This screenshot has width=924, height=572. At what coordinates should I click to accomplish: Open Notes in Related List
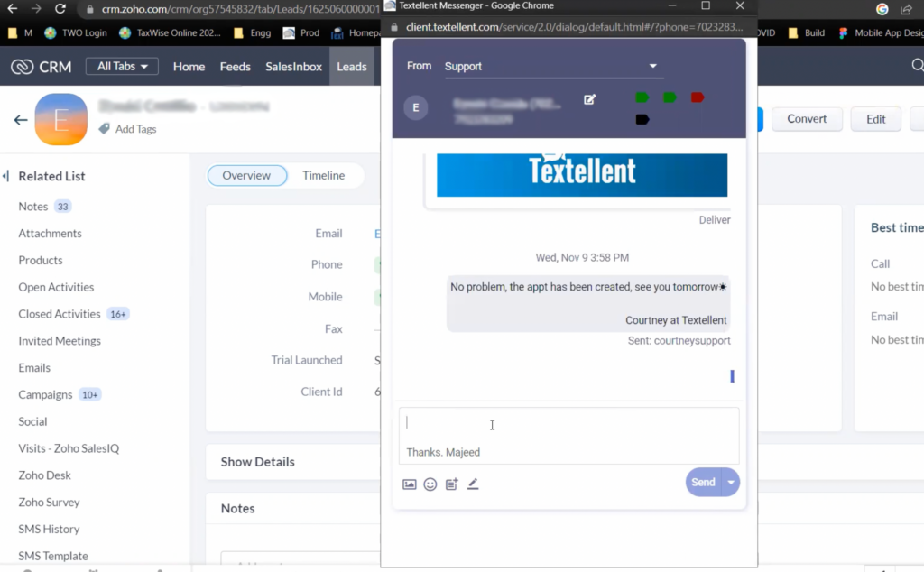(33, 207)
